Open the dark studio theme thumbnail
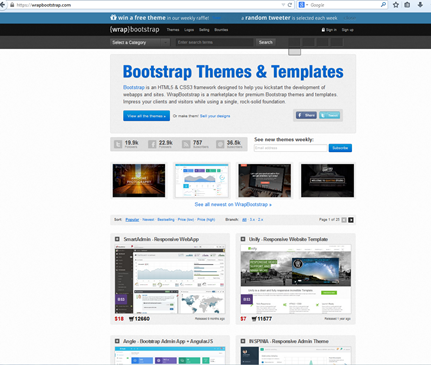This screenshot has width=432, height=366. tap(327, 180)
